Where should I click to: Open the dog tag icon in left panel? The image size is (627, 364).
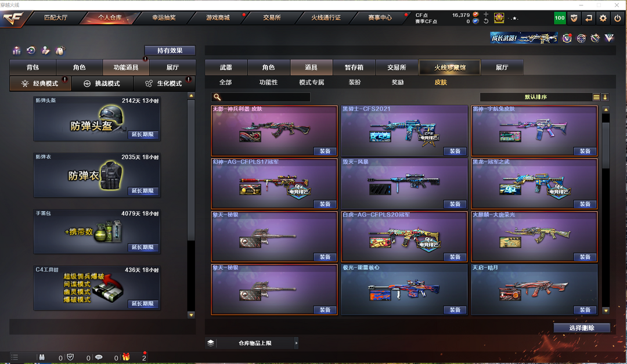coord(60,51)
